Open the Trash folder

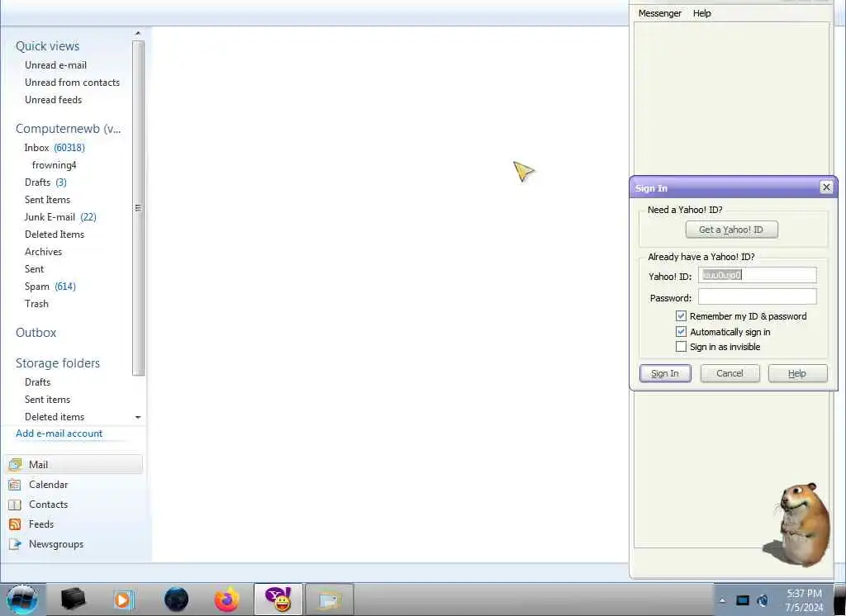pos(36,303)
